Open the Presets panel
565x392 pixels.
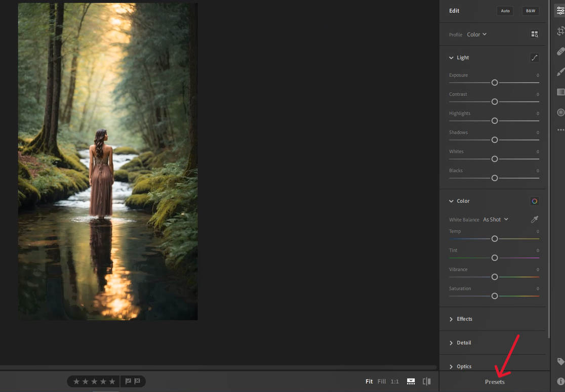[495, 382]
